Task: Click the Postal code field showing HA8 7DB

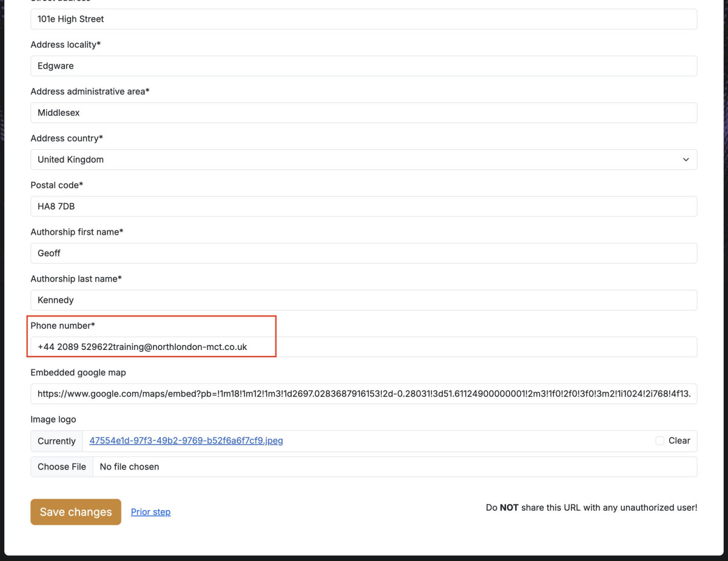Action: (x=363, y=206)
